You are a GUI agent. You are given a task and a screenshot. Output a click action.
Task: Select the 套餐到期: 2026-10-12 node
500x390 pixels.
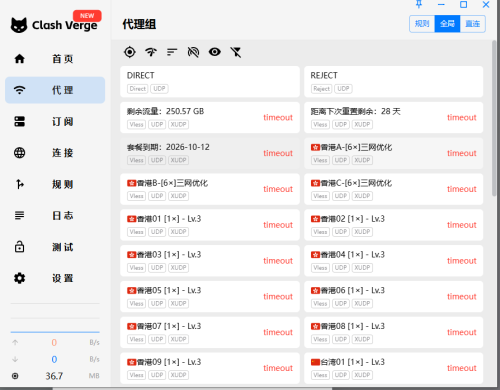click(210, 153)
